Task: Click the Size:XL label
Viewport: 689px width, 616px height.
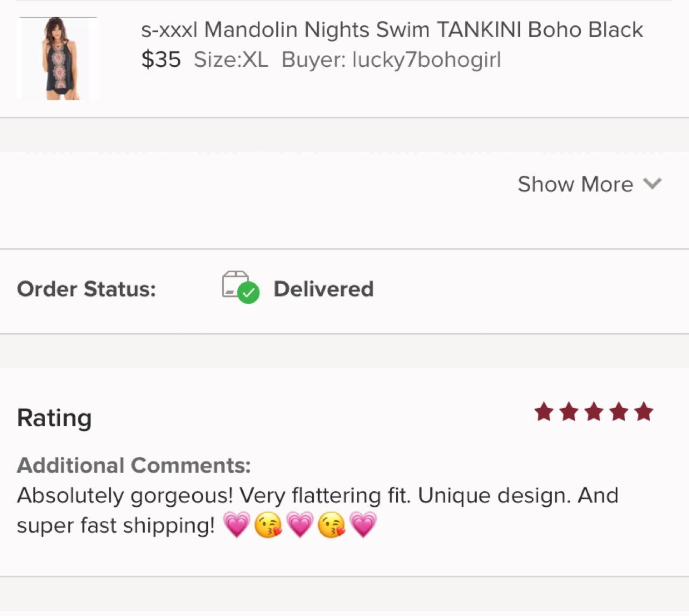Action: [x=230, y=60]
